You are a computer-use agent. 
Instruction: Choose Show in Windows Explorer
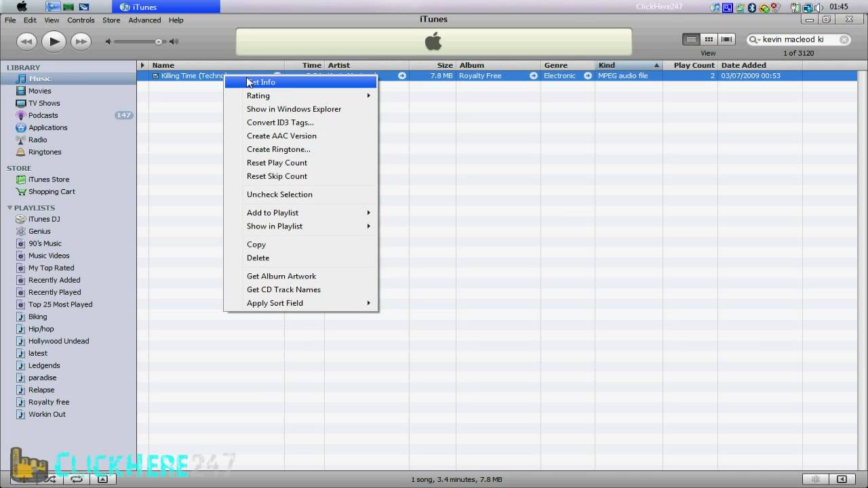tap(300, 109)
